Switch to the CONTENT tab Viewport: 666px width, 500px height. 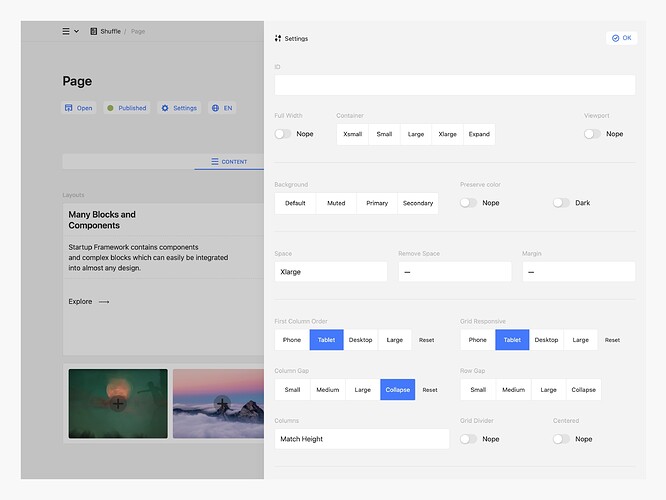(229, 162)
